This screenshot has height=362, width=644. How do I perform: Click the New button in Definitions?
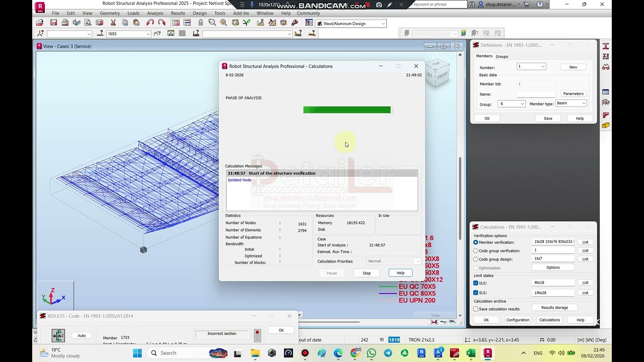pyautogui.click(x=573, y=67)
